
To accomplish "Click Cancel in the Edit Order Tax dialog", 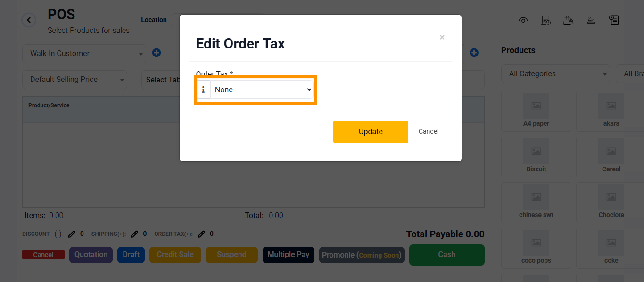I will (x=429, y=132).
